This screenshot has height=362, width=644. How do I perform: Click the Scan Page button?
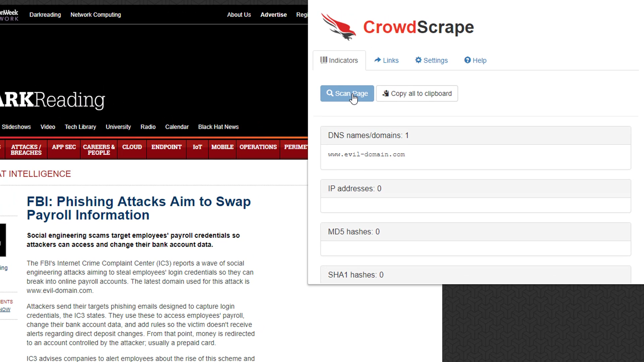point(347,94)
